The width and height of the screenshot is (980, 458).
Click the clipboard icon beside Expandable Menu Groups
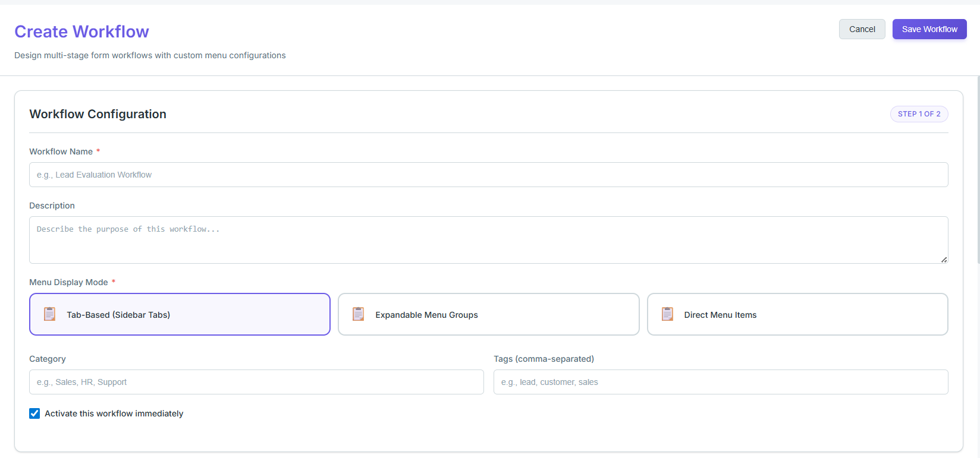359,314
